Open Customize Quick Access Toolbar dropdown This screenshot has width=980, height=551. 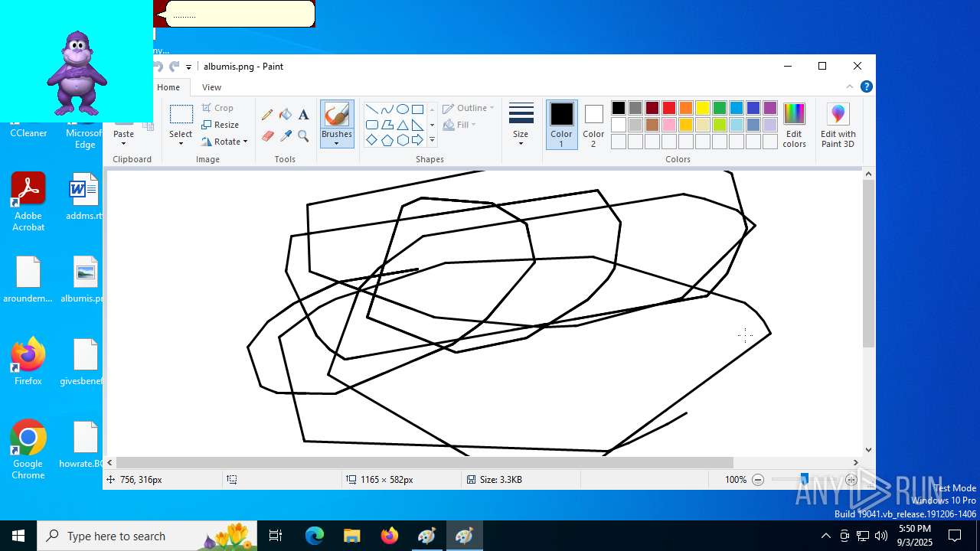(189, 67)
